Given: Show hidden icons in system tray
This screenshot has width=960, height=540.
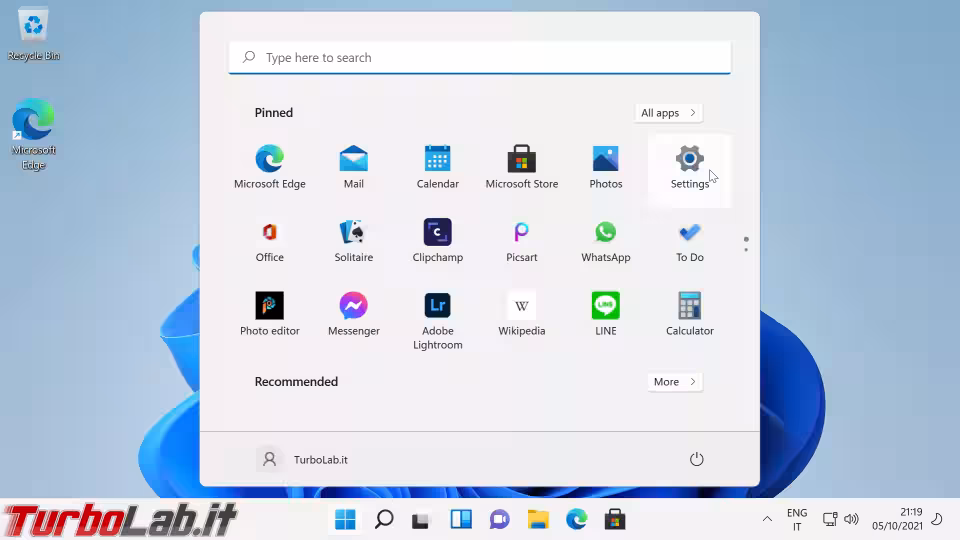Looking at the screenshot, I should pos(767,519).
